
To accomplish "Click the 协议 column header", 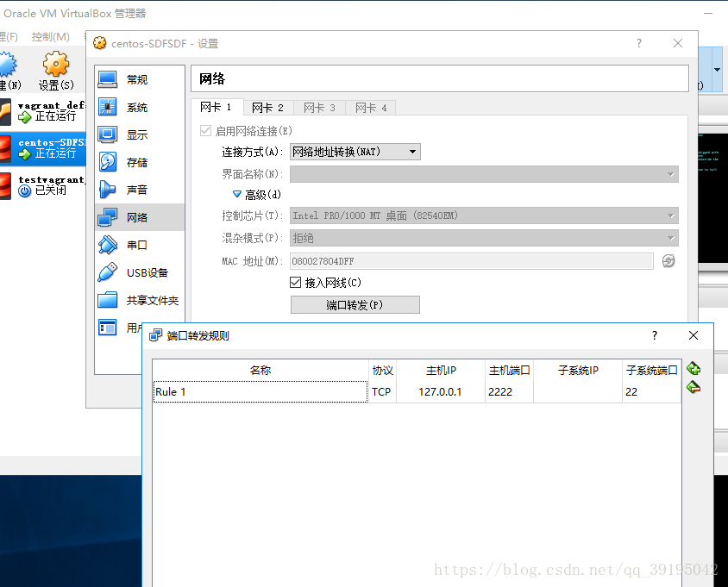I will [382, 371].
